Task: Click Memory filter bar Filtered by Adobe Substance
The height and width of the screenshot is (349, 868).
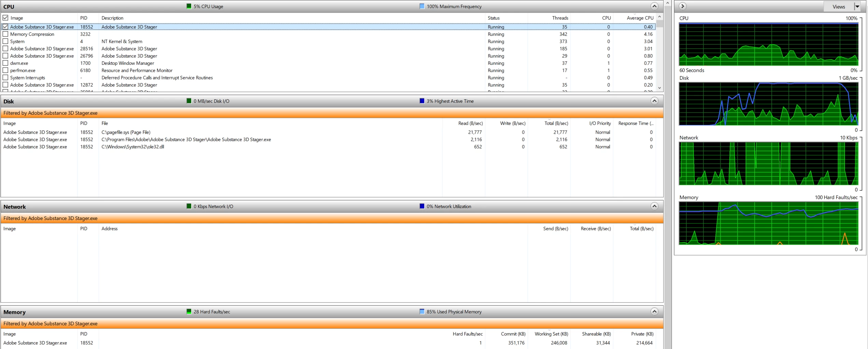Action: [x=332, y=323]
